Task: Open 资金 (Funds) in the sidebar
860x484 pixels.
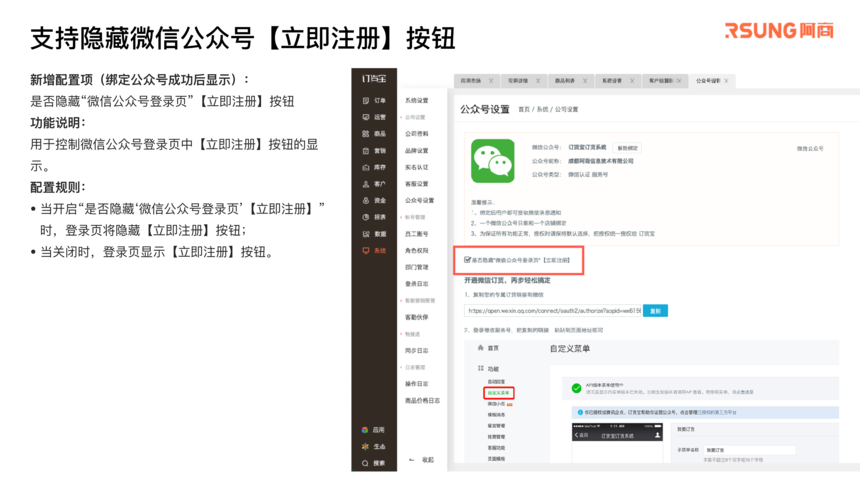Action: 373,201
